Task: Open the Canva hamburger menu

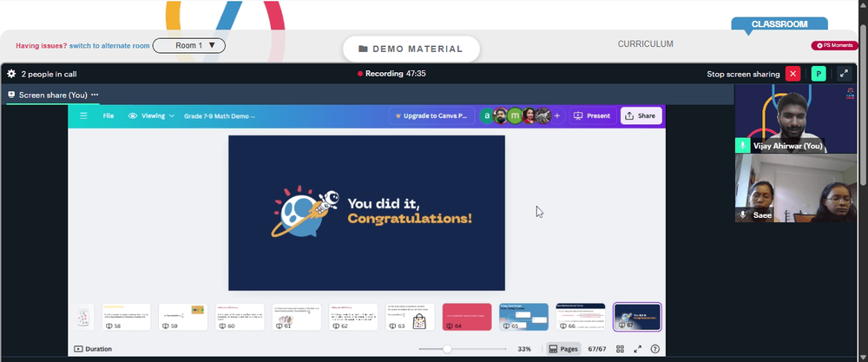Action: tap(83, 115)
